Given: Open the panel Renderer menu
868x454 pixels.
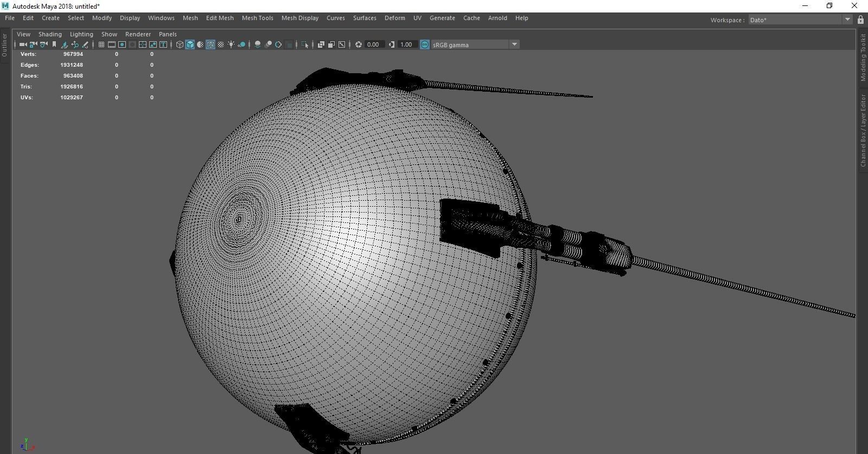Looking at the screenshot, I should point(138,34).
